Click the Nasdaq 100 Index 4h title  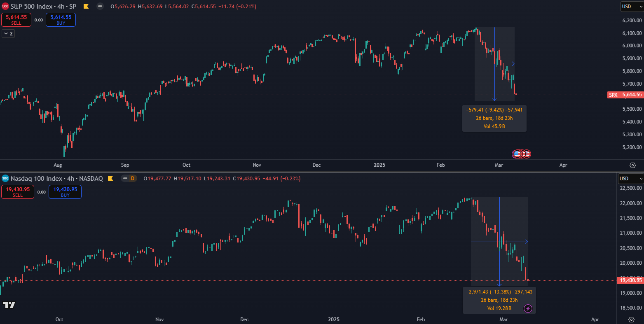pos(56,179)
